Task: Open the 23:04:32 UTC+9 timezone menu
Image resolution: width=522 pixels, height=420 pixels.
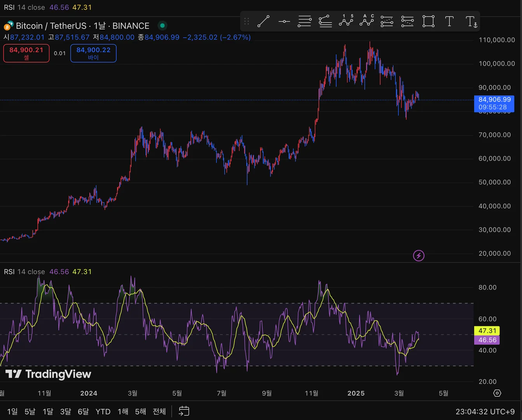Action: click(x=485, y=411)
